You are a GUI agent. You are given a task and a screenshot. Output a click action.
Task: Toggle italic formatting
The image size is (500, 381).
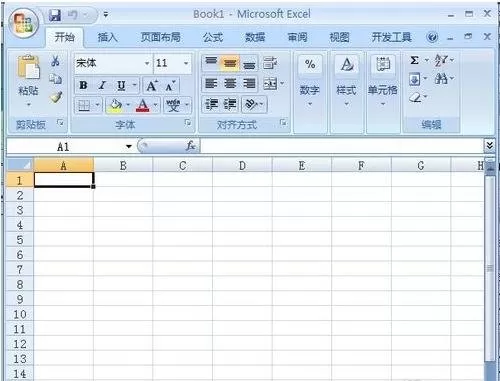coord(102,85)
